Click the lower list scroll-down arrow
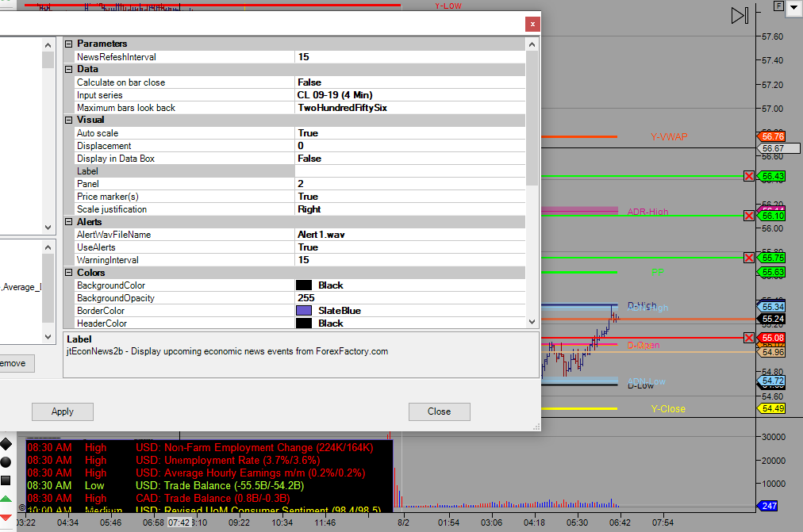This screenshot has height=532, width=803. pos(48,337)
